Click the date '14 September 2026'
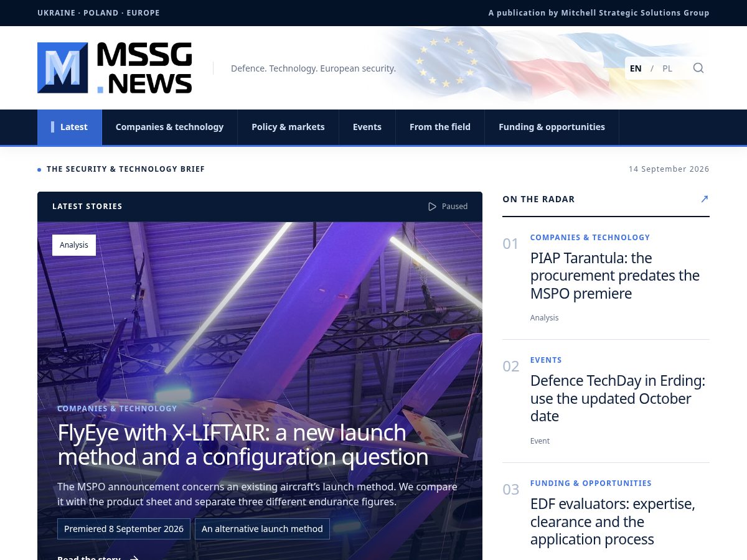Screen dimensions: 747x560 pos(669,169)
